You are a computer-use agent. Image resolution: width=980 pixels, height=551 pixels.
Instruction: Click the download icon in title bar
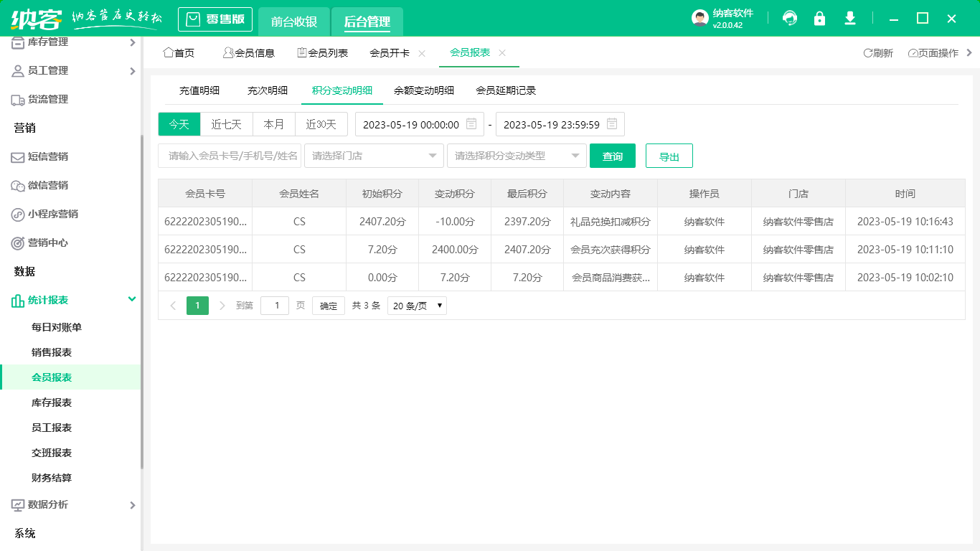(x=850, y=19)
